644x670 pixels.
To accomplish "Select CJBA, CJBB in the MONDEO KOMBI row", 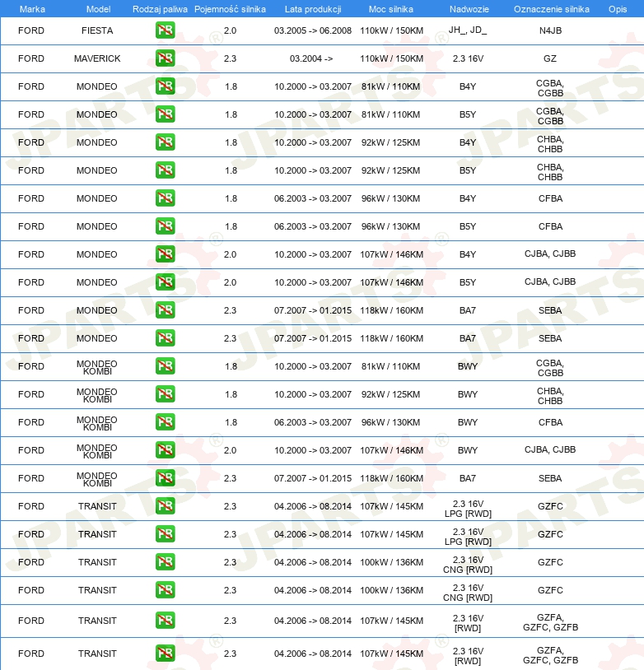I will 550,449.
